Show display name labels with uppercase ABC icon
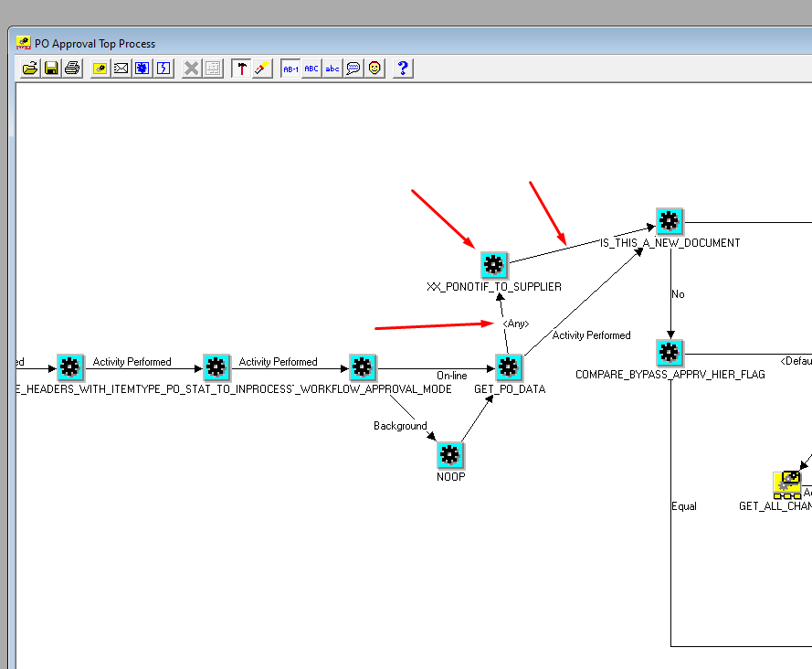 click(x=311, y=69)
